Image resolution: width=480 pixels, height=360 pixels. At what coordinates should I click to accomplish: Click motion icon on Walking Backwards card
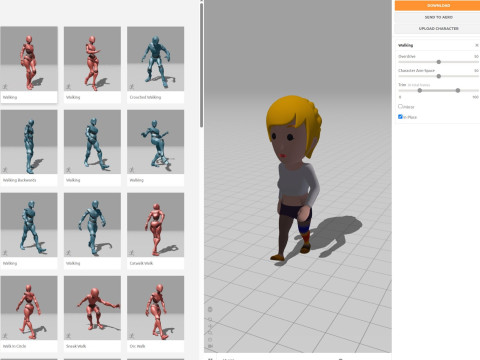pos(5,170)
